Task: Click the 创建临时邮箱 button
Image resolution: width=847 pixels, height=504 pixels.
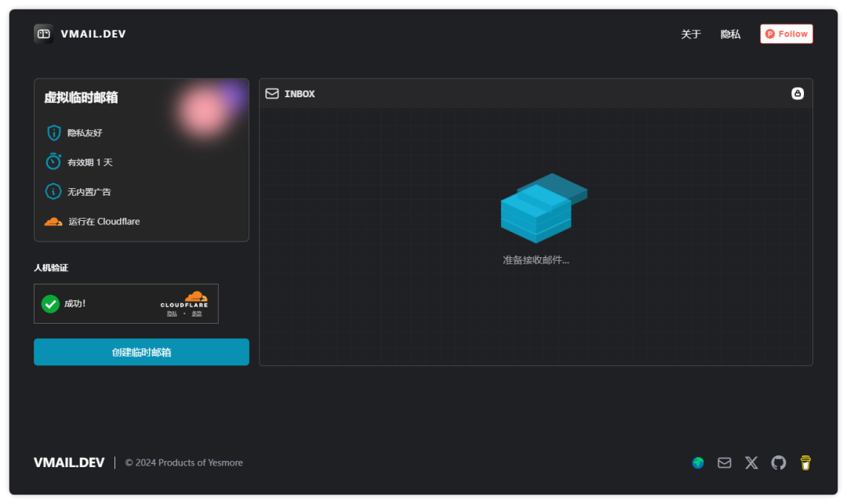Action: point(141,353)
